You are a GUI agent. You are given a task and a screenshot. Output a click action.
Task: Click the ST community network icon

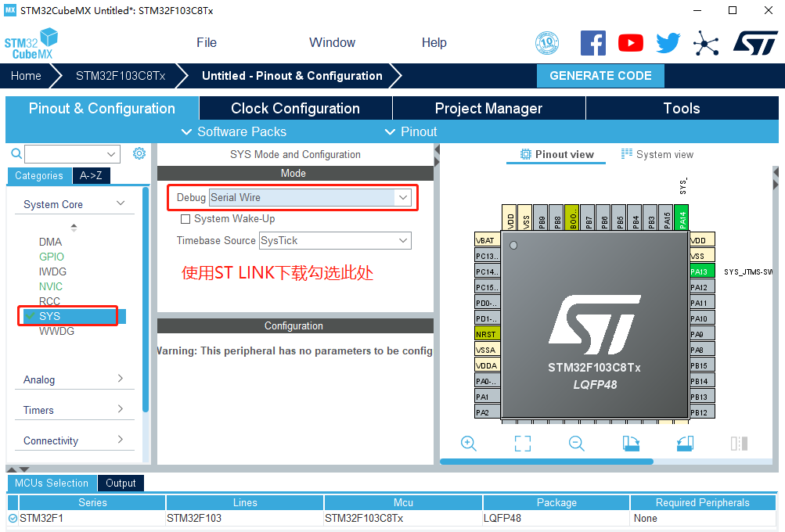(706, 43)
